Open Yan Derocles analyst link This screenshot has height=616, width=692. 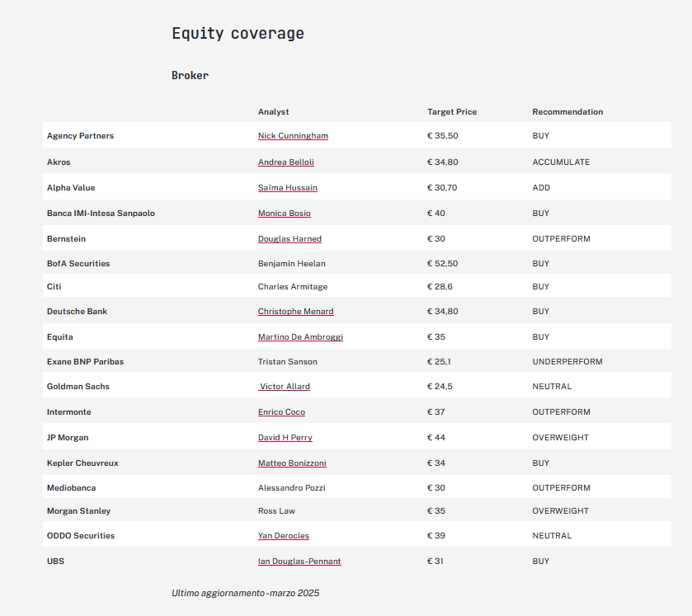284,535
